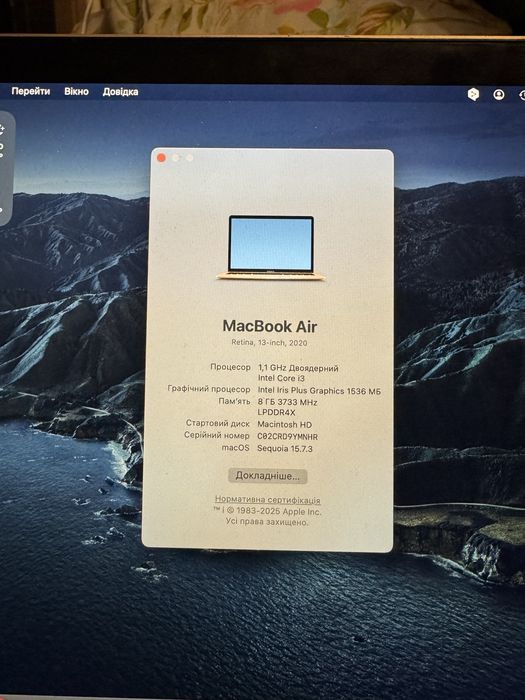The height and width of the screenshot is (700, 525).
Task: Click the Intel Core i3 text
Action: pos(281,379)
